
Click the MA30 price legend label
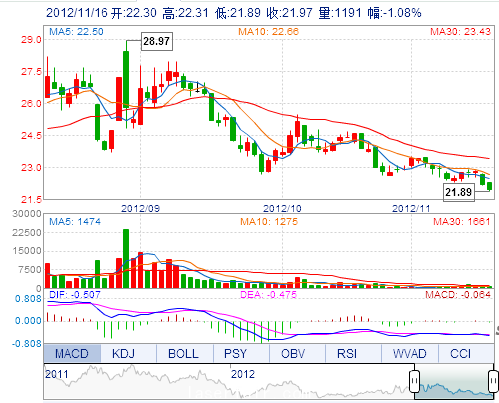pyautogui.click(x=460, y=32)
